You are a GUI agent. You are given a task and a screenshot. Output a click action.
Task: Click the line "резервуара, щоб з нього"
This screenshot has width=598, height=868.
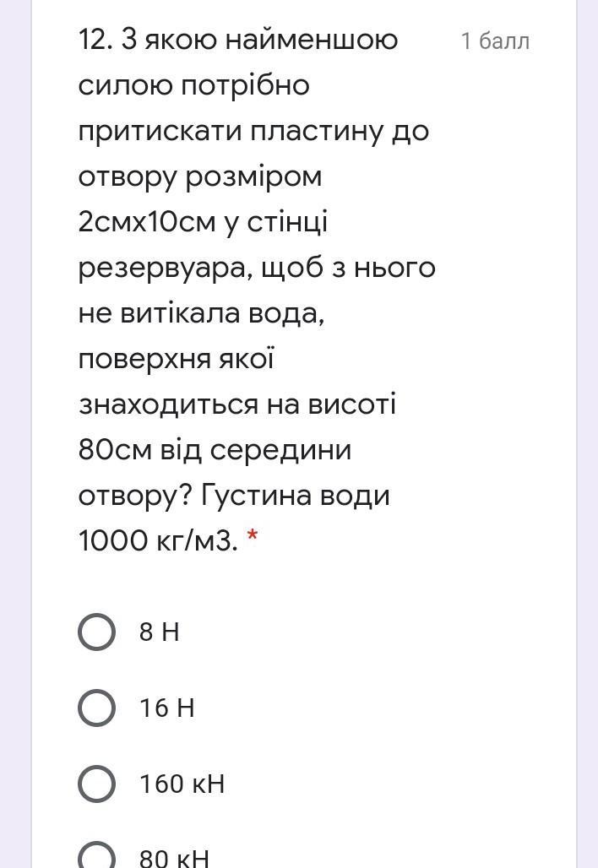tap(257, 268)
